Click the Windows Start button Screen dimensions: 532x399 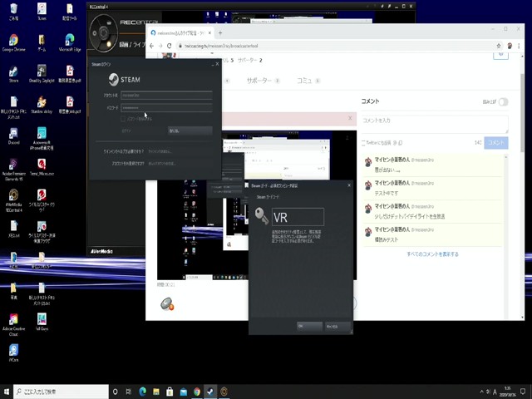(7, 392)
